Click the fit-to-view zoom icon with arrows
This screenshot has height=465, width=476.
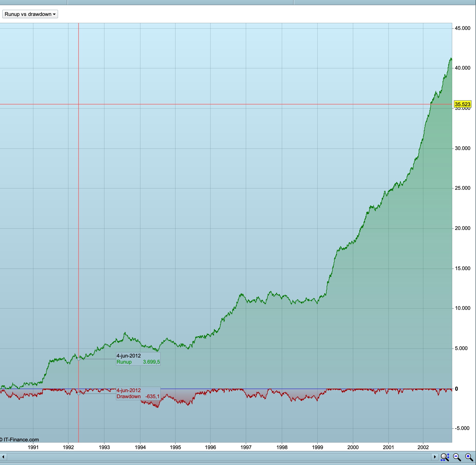tap(445, 457)
